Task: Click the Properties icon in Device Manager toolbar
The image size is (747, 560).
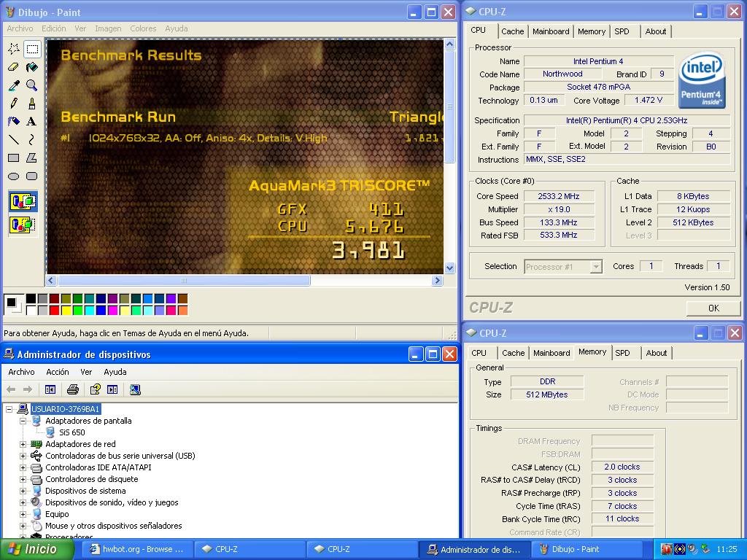Action: point(96,389)
